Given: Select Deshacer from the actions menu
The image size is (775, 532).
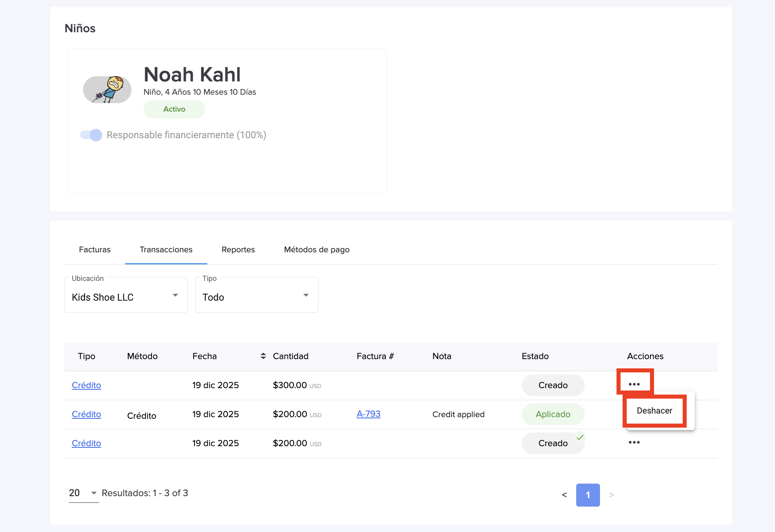Looking at the screenshot, I should point(654,411).
